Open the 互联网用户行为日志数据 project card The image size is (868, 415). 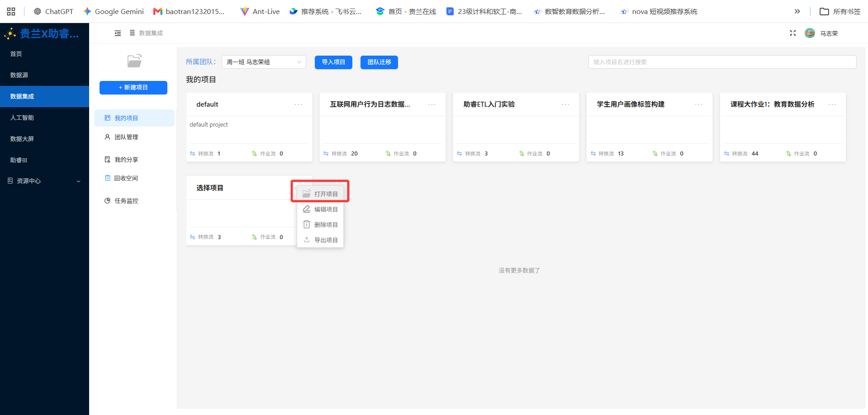383,127
